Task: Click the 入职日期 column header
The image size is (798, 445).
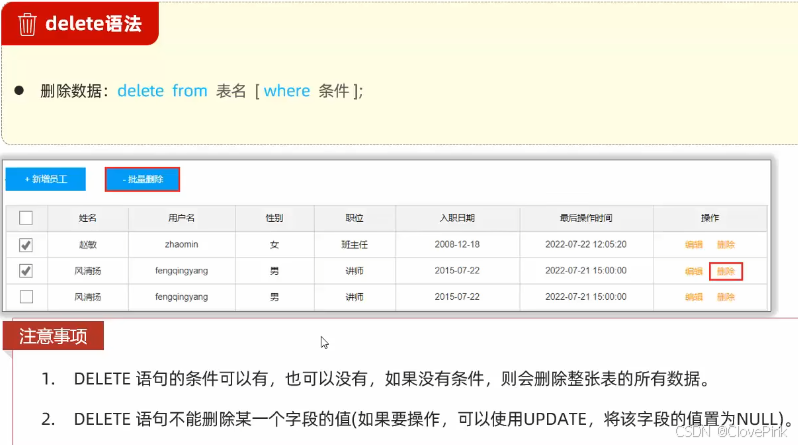Action: (x=457, y=218)
